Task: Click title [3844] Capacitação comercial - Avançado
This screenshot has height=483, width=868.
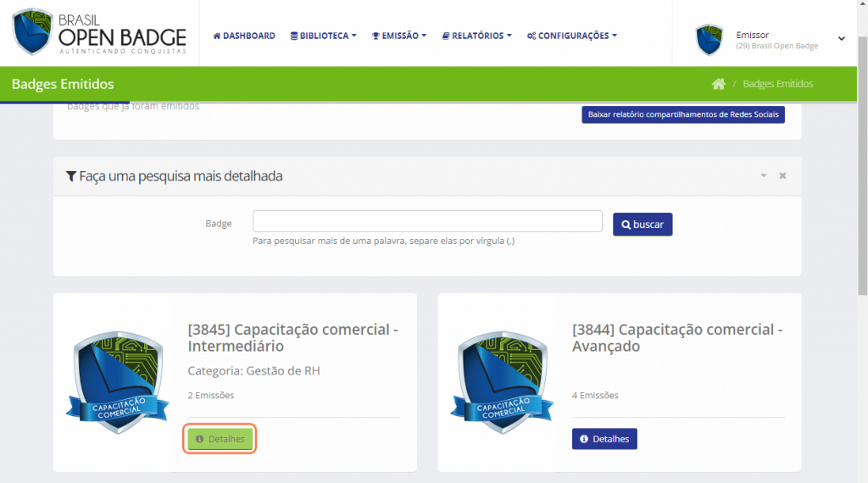Action: click(677, 337)
